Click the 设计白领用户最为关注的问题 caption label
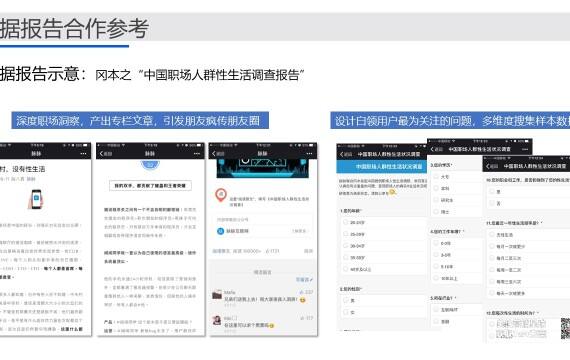Screen dimensions: 570x360 450,120
